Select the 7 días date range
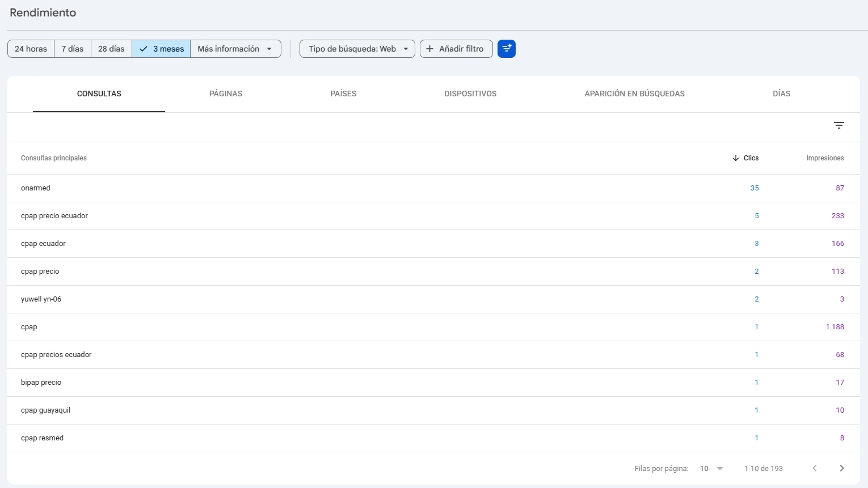The width and height of the screenshot is (868, 488). pyautogui.click(x=73, y=49)
